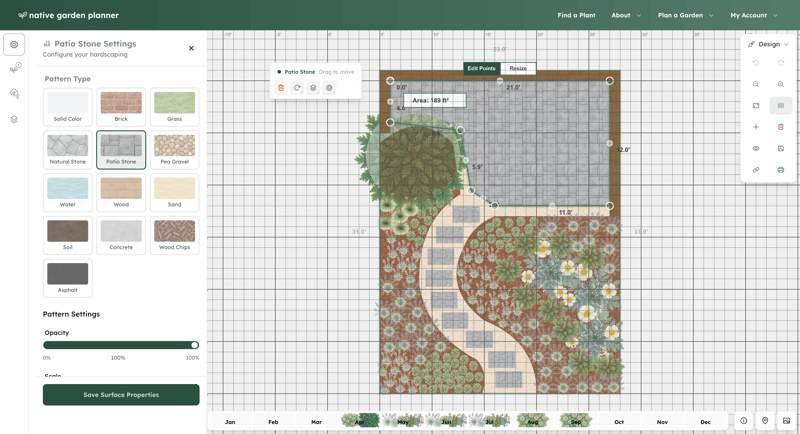The height and width of the screenshot is (434, 800).
Task: Expand the Plan a Garden menu
Action: 685,15
